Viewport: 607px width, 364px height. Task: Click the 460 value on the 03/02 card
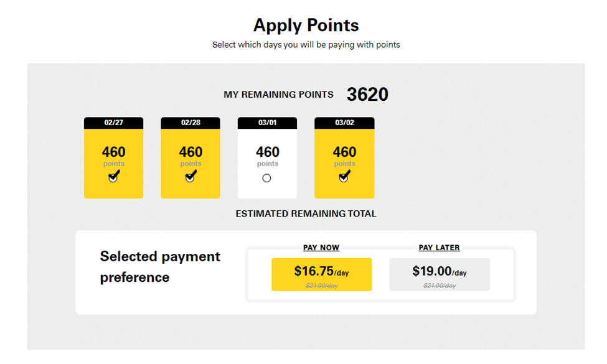point(344,152)
